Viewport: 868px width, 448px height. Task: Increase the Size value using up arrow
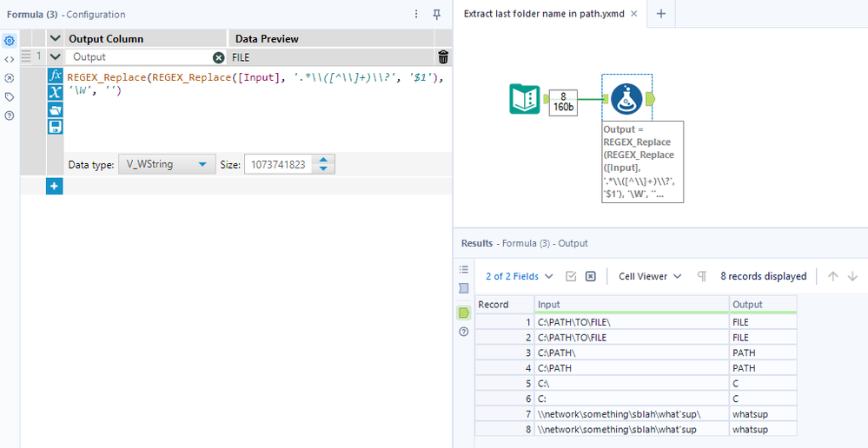tap(323, 160)
